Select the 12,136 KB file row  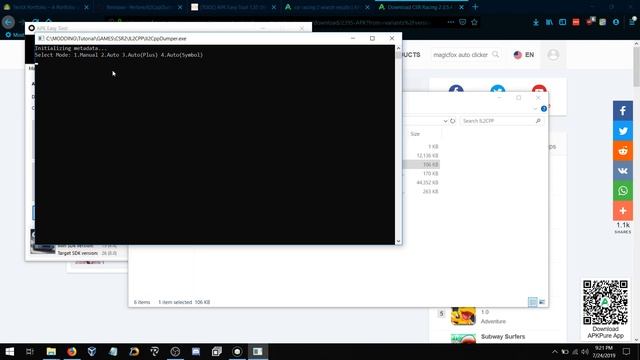point(421,156)
